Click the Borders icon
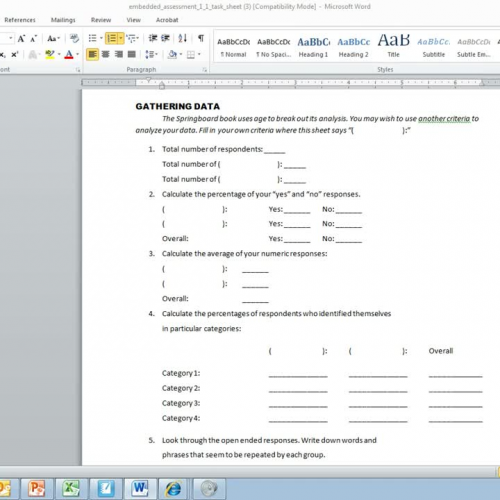The image size is (500, 500). click(191, 54)
